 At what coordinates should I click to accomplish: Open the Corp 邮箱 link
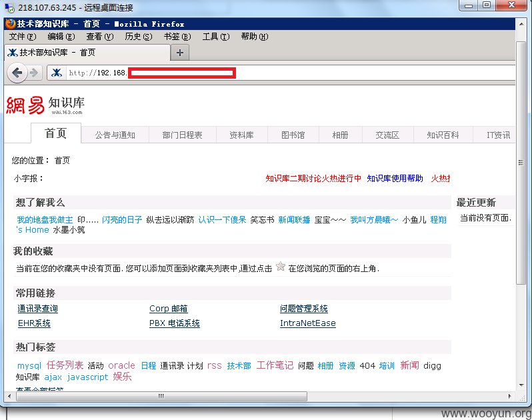pos(168,309)
